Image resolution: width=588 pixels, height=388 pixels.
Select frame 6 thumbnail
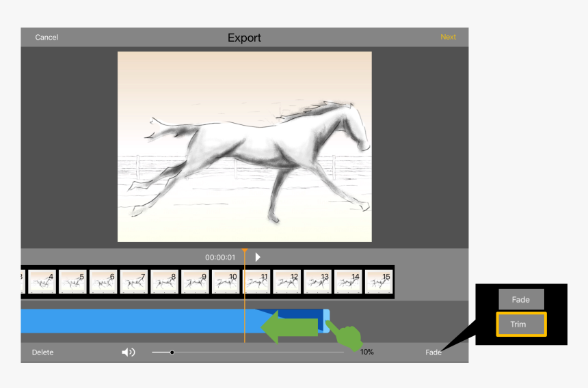[x=103, y=281]
